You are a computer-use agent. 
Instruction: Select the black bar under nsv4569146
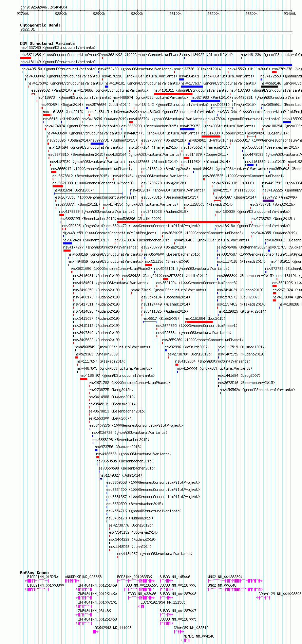coord(269,87)
